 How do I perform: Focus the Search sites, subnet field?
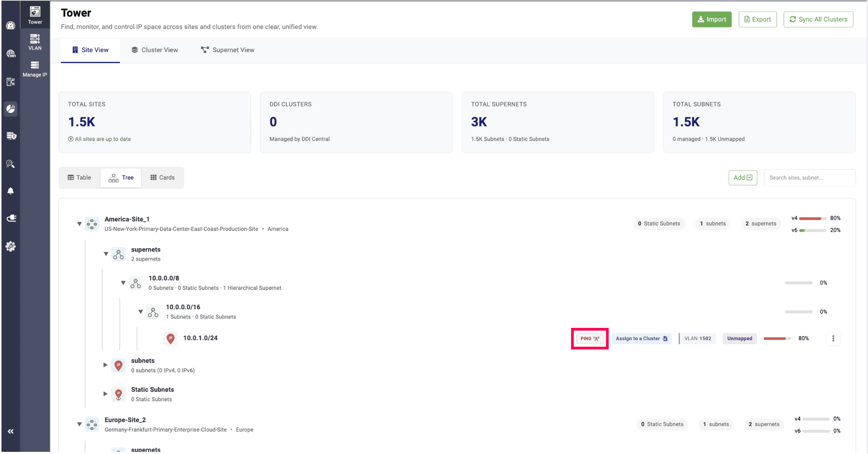(x=809, y=177)
